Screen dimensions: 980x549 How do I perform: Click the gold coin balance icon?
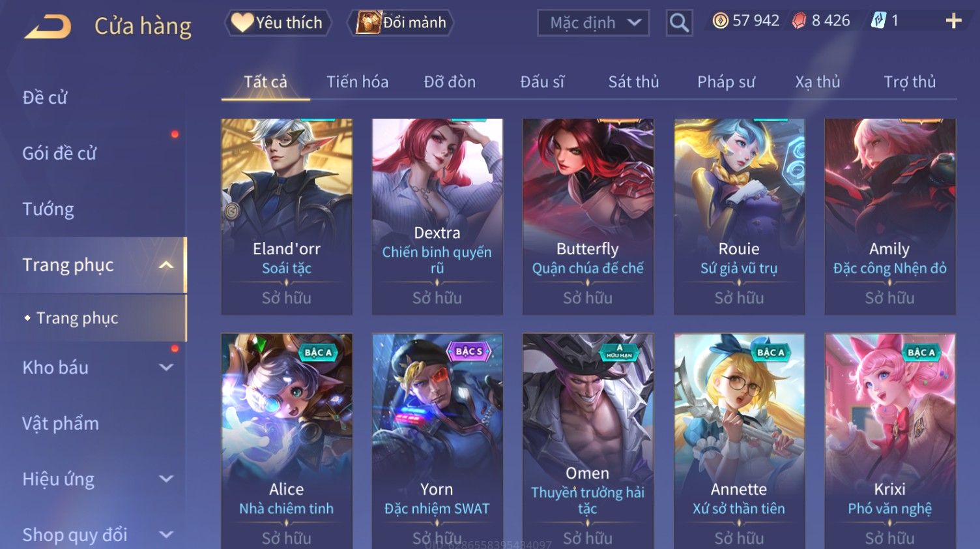720,21
